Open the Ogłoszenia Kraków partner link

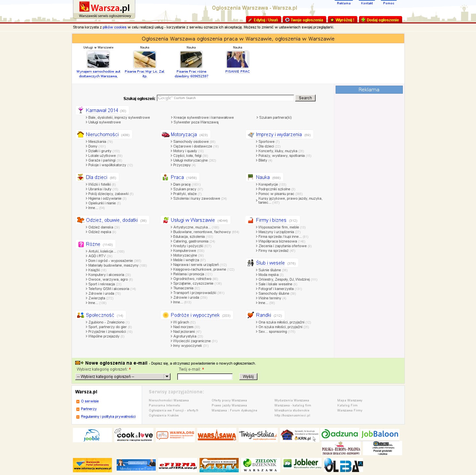point(164,415)
